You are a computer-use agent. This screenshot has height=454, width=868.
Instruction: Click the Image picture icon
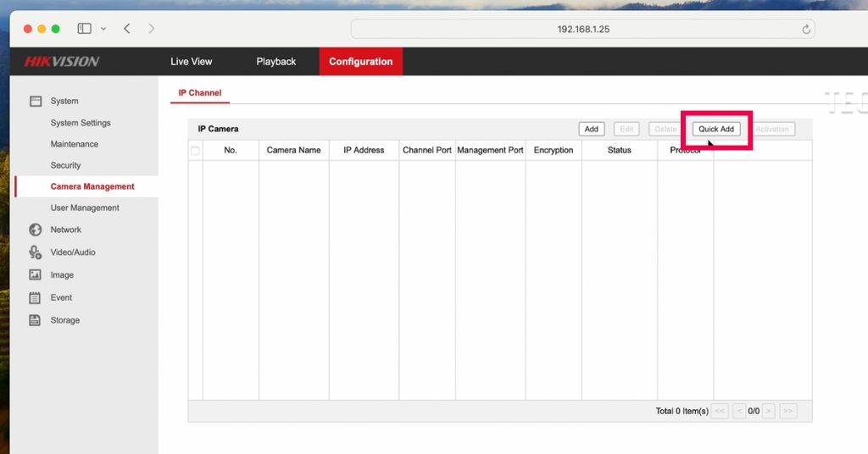pos(36,275)
